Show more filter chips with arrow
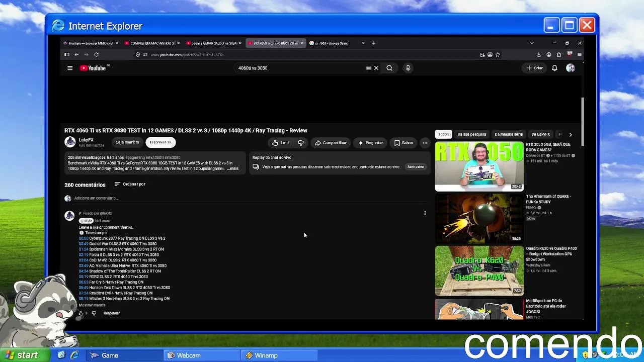This screenshot has width=644, height=362. point(570,134)
